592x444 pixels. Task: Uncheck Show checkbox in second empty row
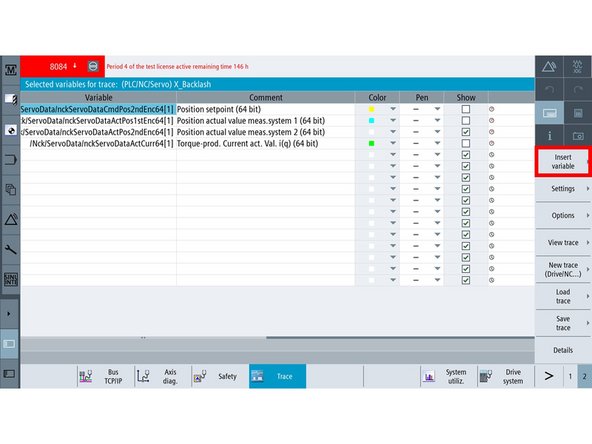tap(466, 166)
